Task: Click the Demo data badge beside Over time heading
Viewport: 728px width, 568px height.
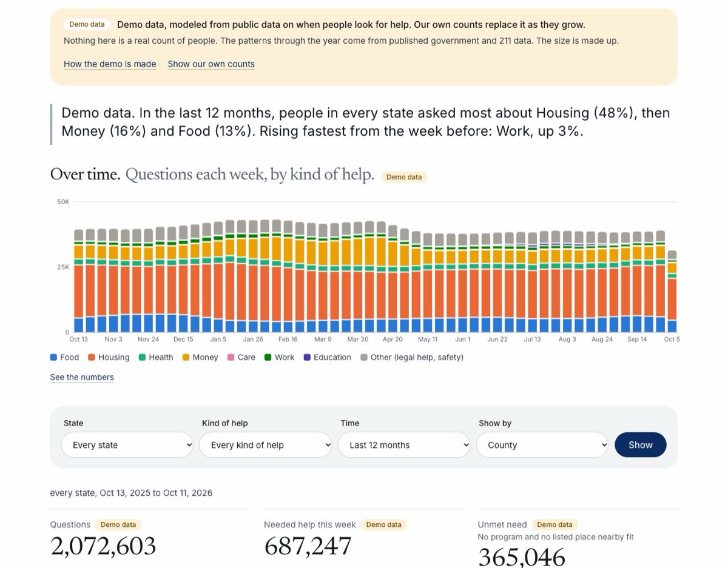Action: (404, 177)
